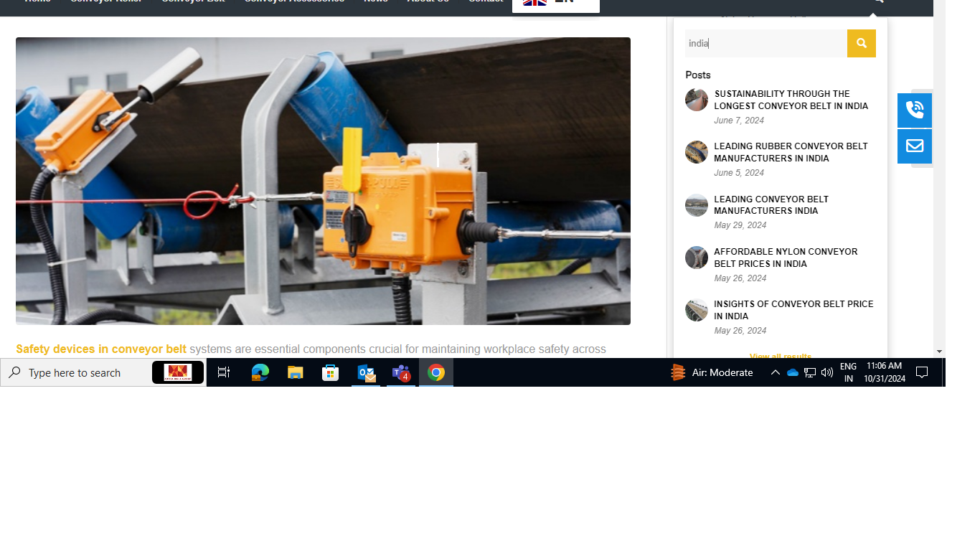The width and height of the screenshot is (980, 551).
Task: Open the Air: Moderate weather widget
Action: coord(712,372)
